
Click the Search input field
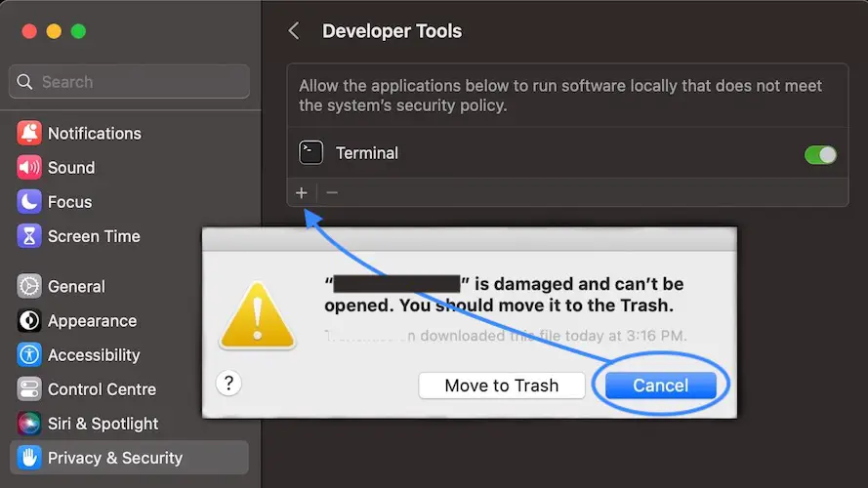(129, 81)
